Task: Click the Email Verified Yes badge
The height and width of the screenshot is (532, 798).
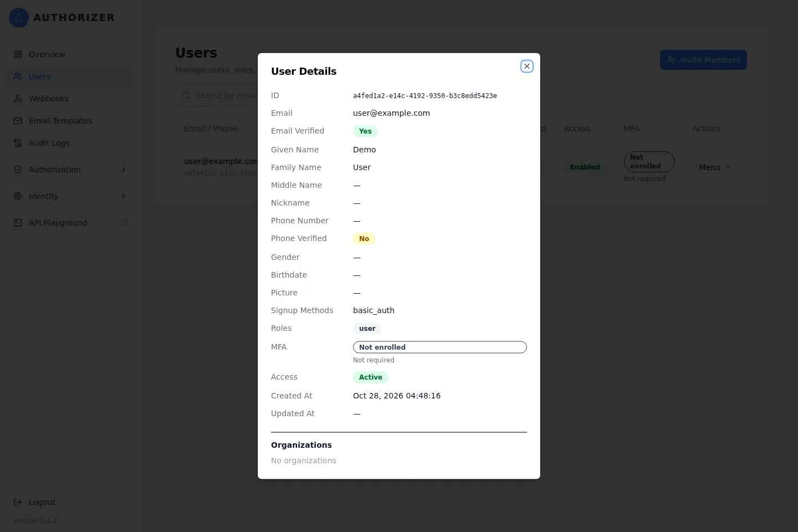Action: 365,131
